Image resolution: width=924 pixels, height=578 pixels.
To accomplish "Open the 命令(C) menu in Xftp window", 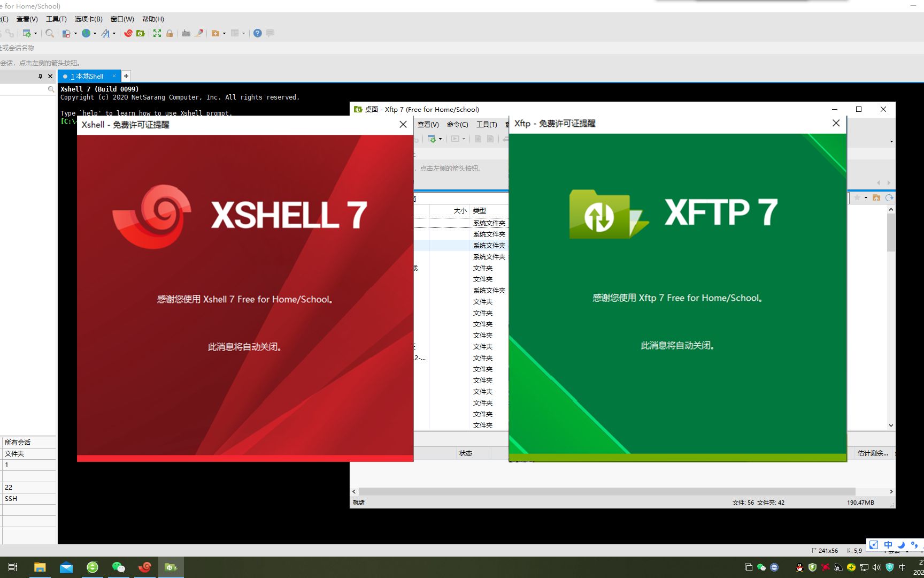I will (458, 125).
